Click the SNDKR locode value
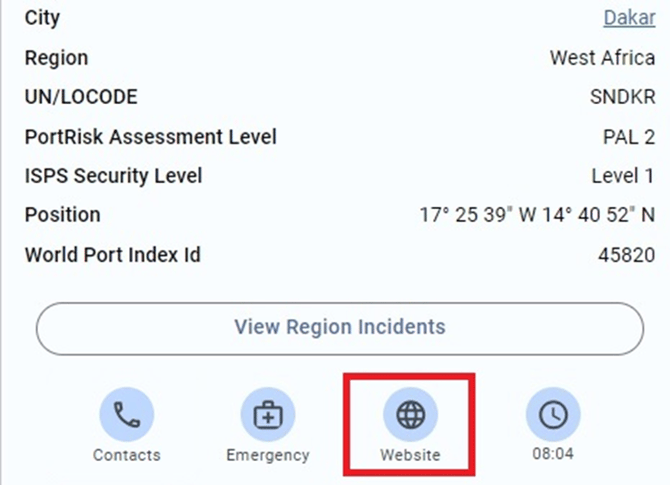The image size is (670, 485). tap(622, 97)
